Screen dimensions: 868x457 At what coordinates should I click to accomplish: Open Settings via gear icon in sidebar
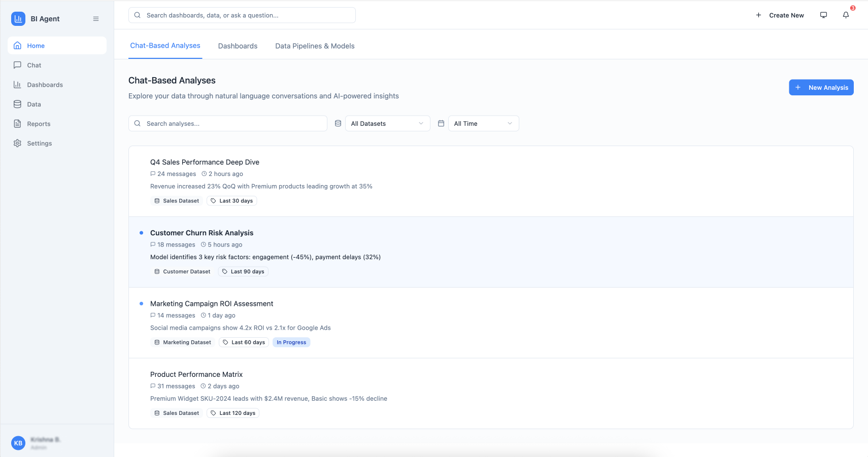[x=18, y=144]
